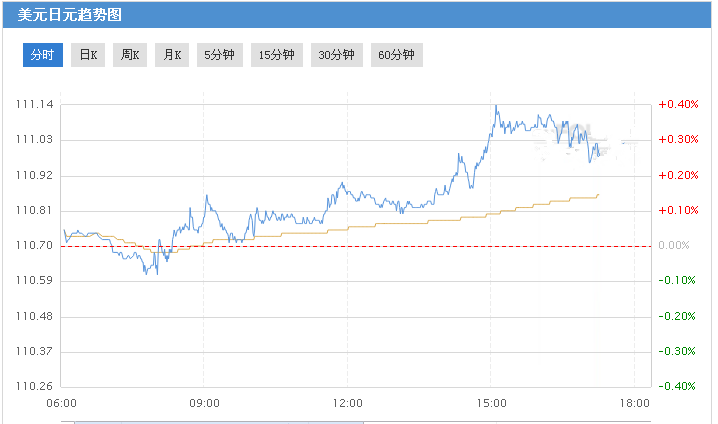The height and width of the screenshot is (424, 718).
Task: Click the 0.00% baseline label
Action: pos(676,246)
